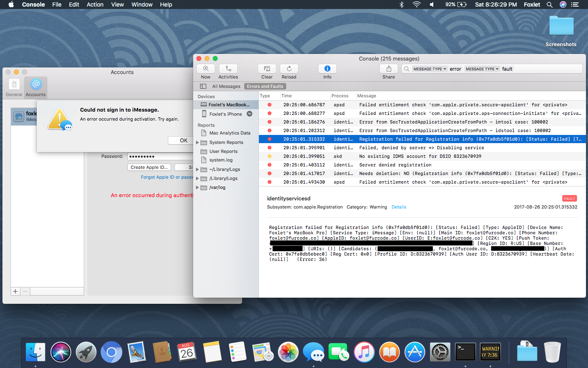Select the 'No existing IDMS account' akd row

tap(422, 156)
